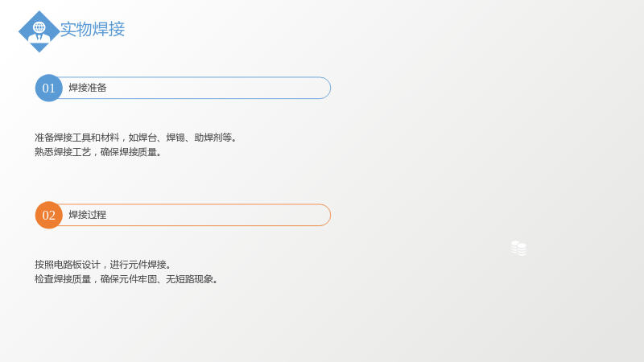Select the line 熟悉焊接工艺，确保焊接质量
Viewport: 644px width, 362px height.
tap(98, 152)
